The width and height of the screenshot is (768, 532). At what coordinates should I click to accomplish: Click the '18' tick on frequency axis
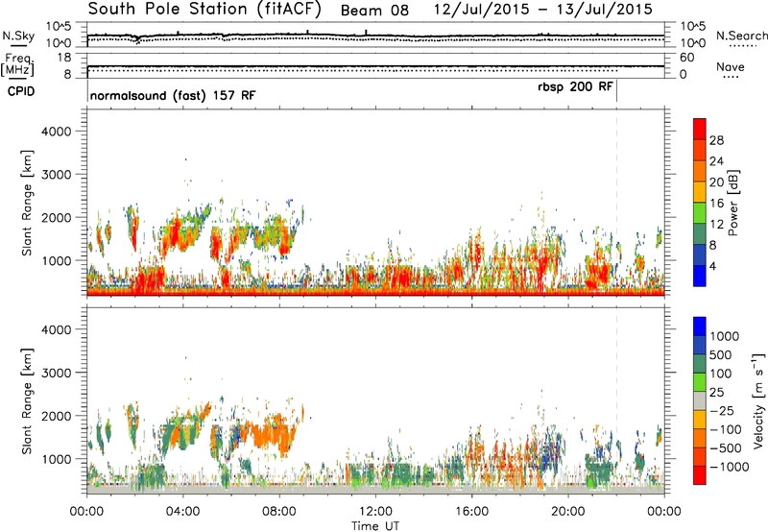pyautogui.click(x=64, y=58)
